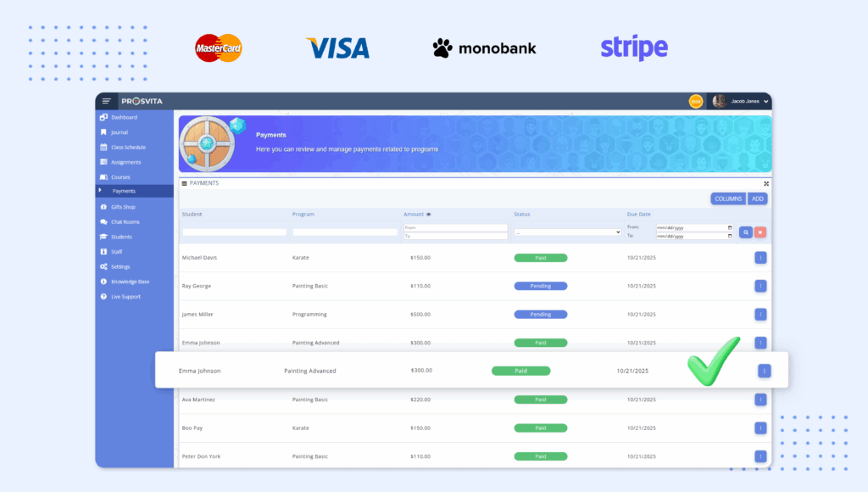Screen dimensions: 868x492
Task: Collapse the sidebar with hamburger icon
Action: 106,100
